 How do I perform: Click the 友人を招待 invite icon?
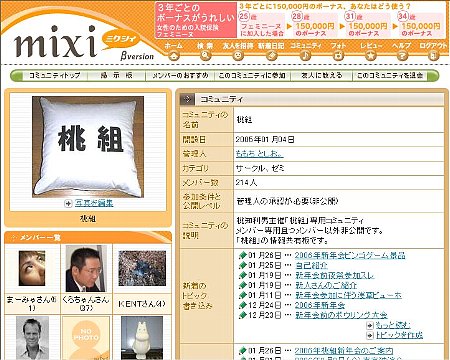click(x=238, y=56)
